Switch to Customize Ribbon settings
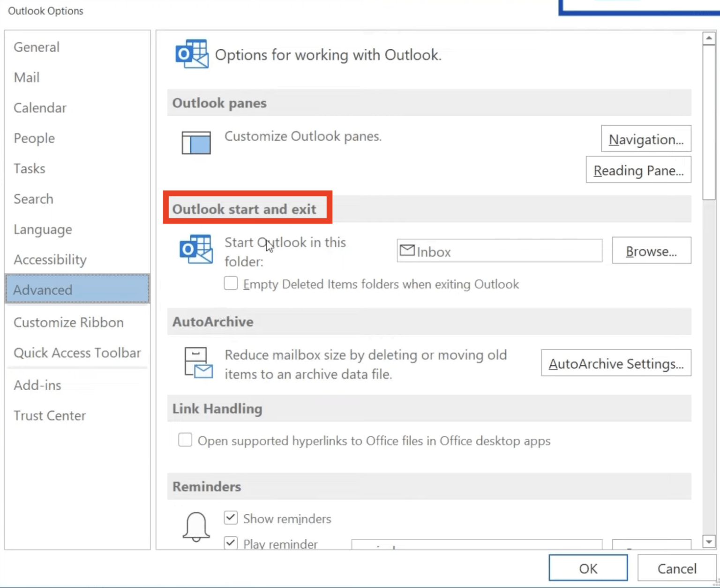The height and width of the screenshot is (588, 720). point(68,322)
